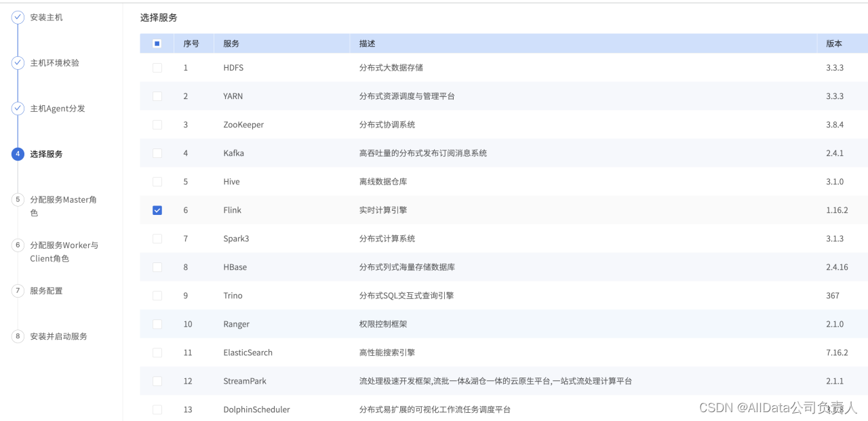
Task: Open the 分配服务Worker与Client角色 step label
Action: (x=64, y=252)
